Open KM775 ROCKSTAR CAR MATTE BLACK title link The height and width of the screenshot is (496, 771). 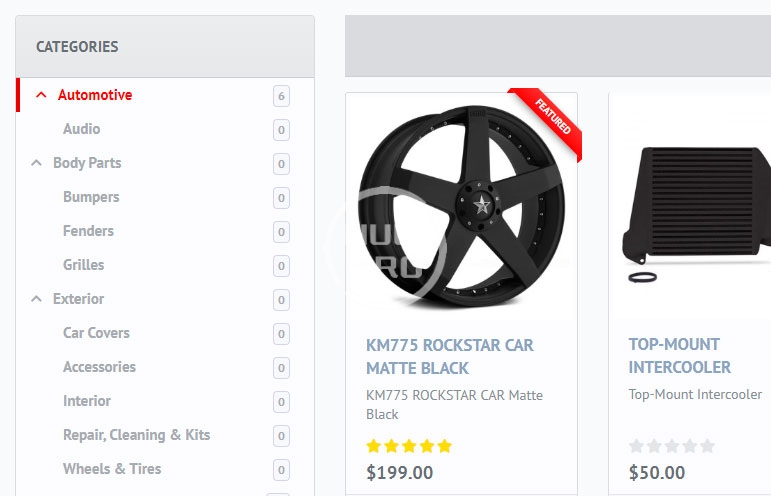coord(450,356)
